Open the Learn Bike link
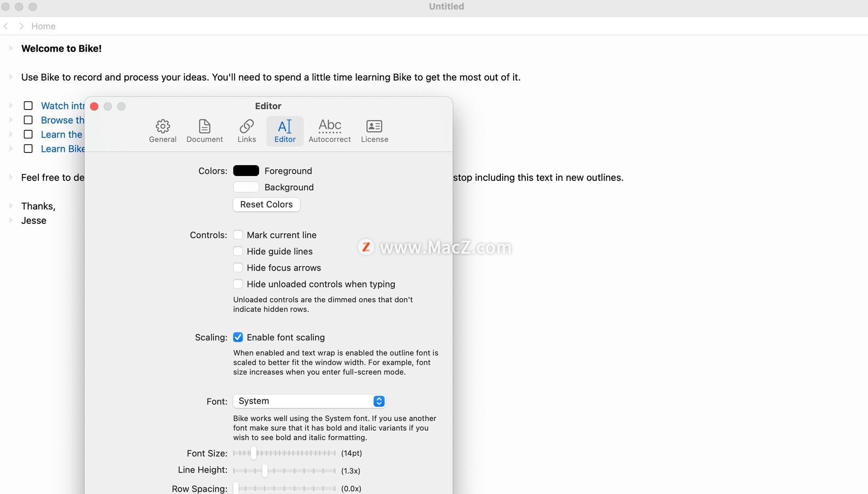 pyautogui.click(x=62, y=149)
